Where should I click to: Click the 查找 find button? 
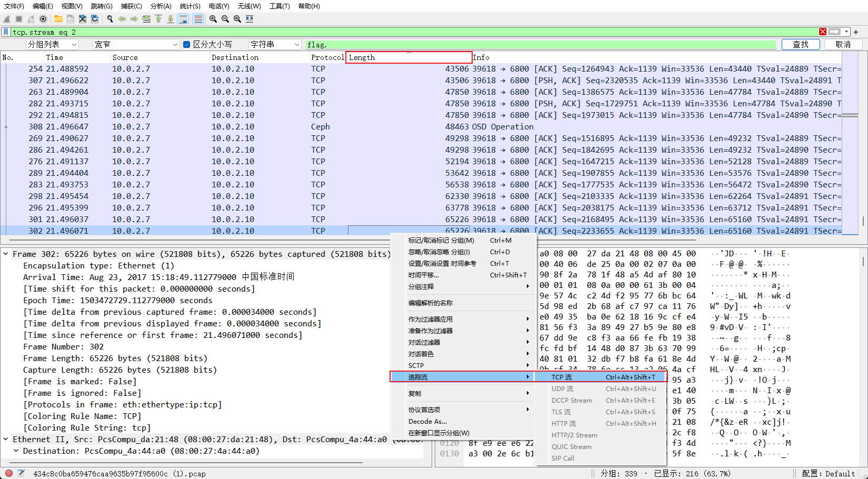click(801, 45)
